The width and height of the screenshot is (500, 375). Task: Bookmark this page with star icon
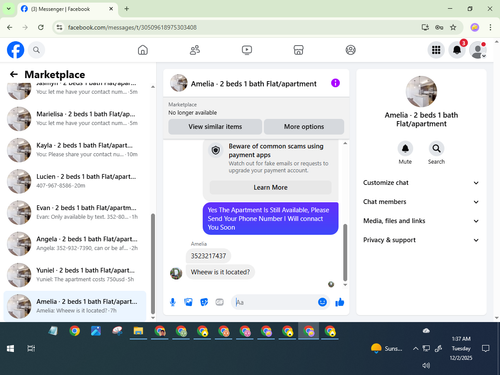[453, 27]
